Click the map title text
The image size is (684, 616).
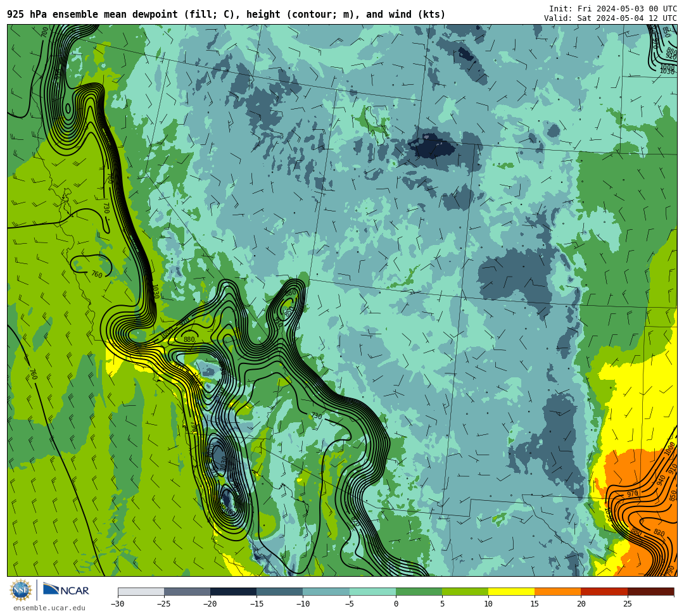point(226,15)
